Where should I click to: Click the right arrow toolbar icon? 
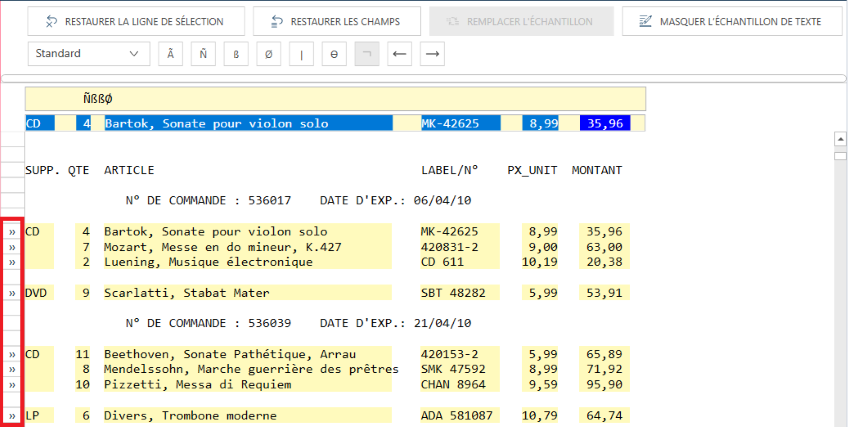coord(431,53)
